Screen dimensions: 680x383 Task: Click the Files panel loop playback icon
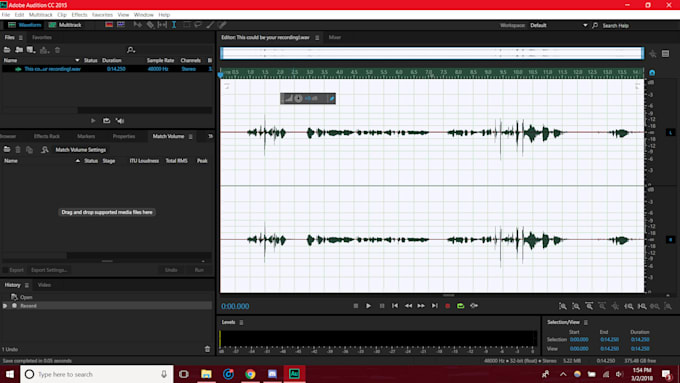[x=106, y=121]
